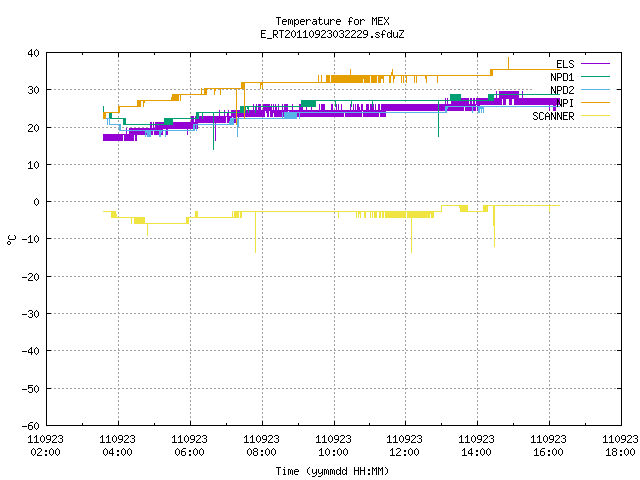Click the y-axis tick label -50
640x480 pixels.
(31, 389)
